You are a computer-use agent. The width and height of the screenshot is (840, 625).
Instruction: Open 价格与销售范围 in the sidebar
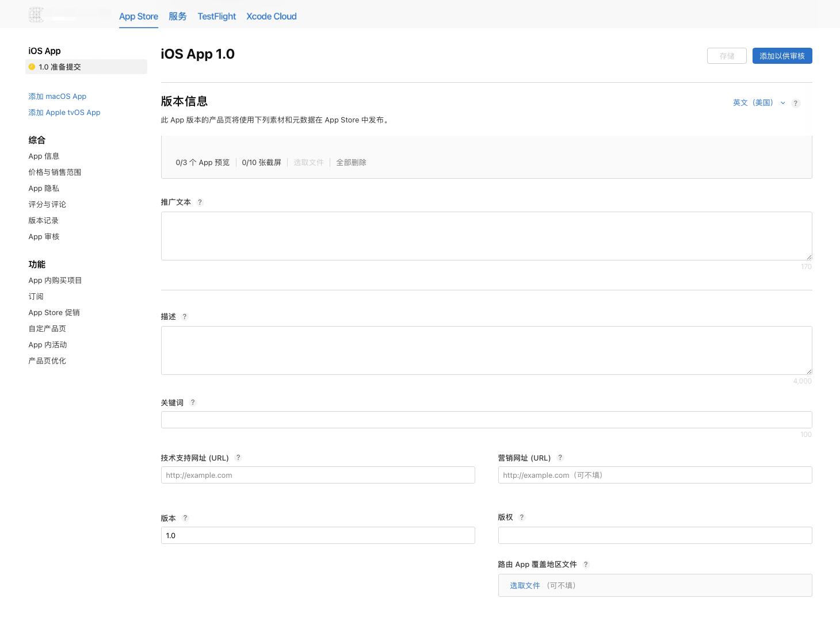[x=55, y=172]
